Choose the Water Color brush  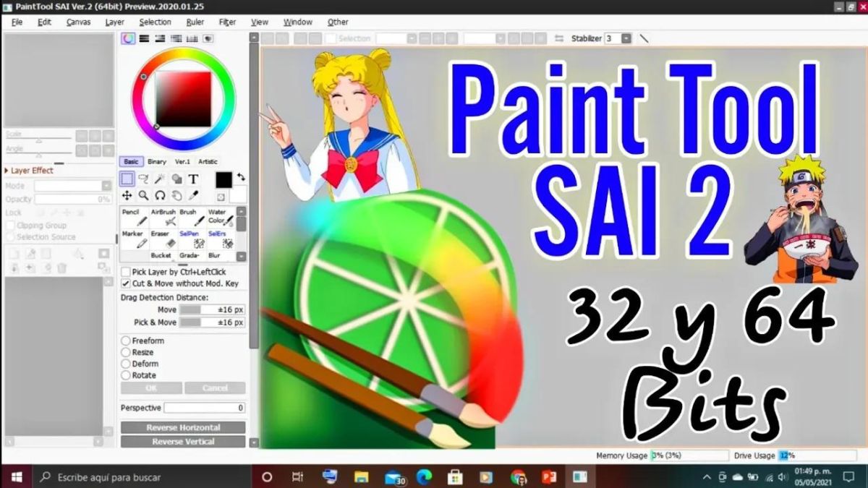tap(221, 217)
